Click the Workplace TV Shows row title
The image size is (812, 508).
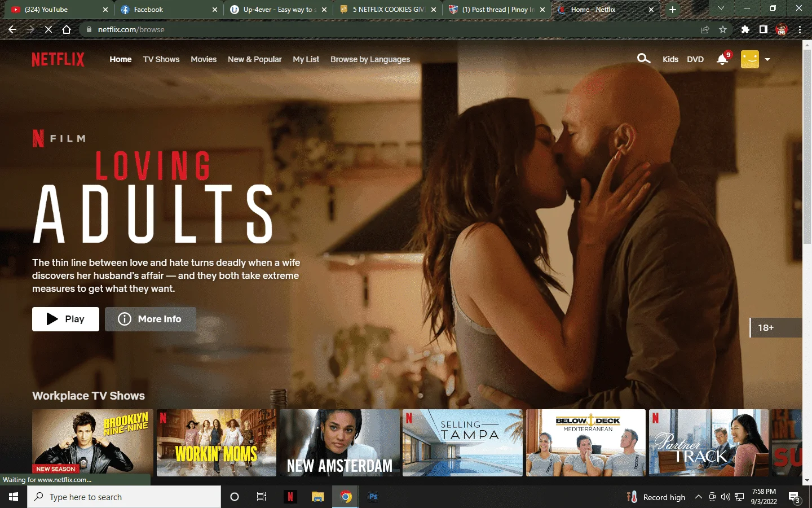(89, 396)
